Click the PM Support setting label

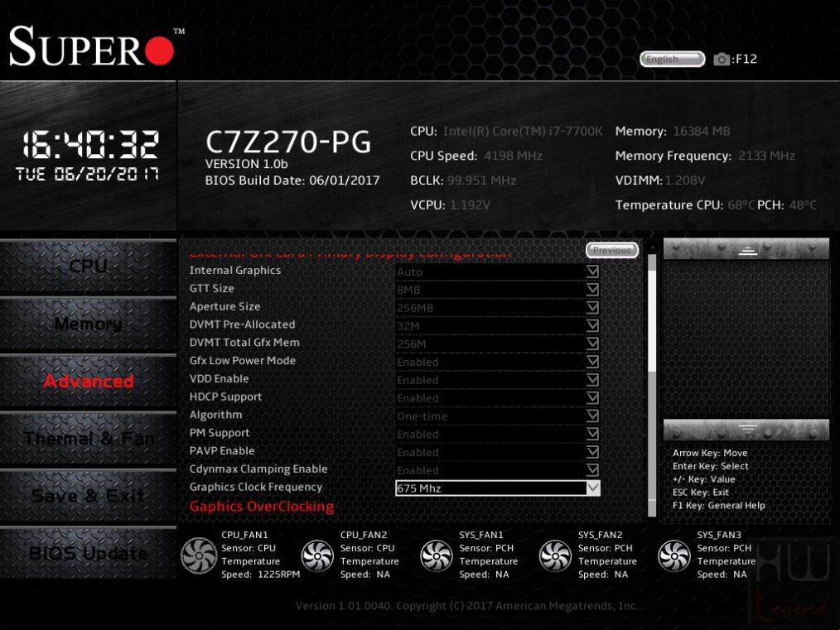click(x=219, y=433)
